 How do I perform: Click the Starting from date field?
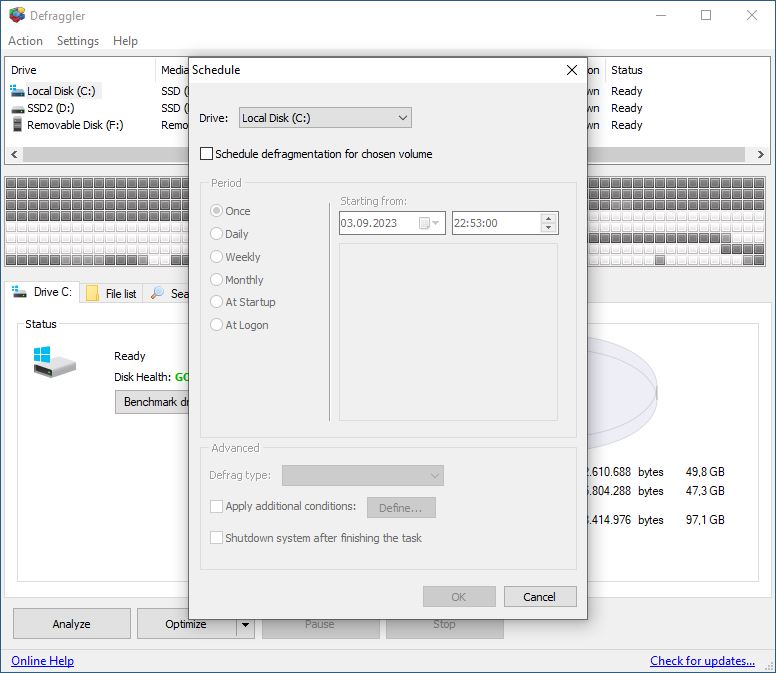[392, 223]
